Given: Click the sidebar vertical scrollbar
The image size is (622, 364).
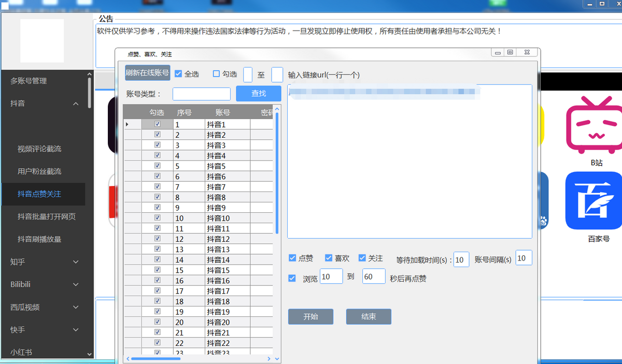Looking at the screenshot, I should pyautogui.click(x=90, y=92).
